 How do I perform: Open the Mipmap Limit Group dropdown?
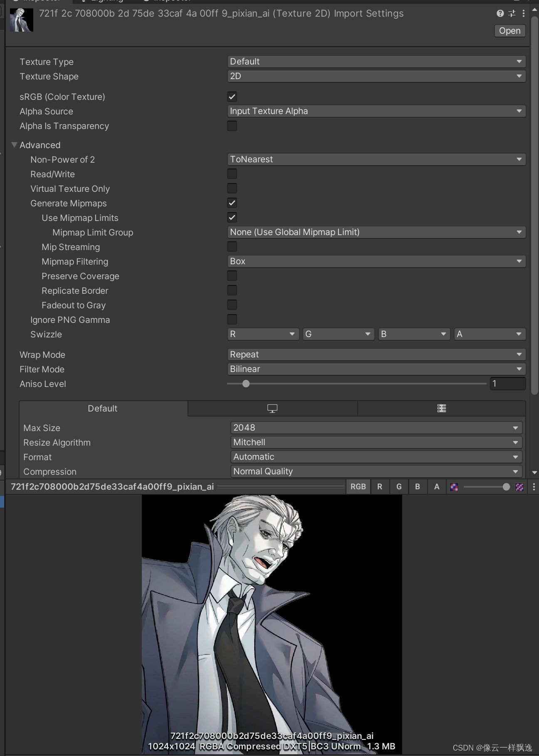pyautogui.click(x=376, y=232)
